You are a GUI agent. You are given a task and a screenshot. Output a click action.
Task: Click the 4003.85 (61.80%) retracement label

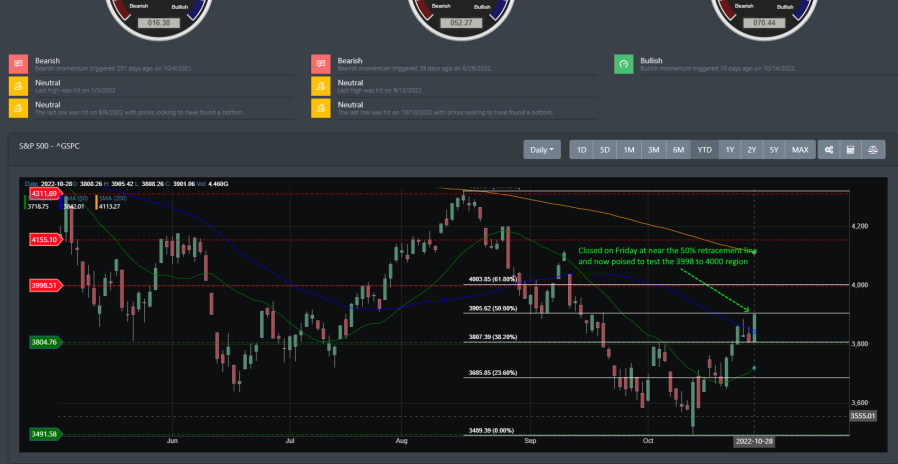pyautogui.click(x=493, y=279)
